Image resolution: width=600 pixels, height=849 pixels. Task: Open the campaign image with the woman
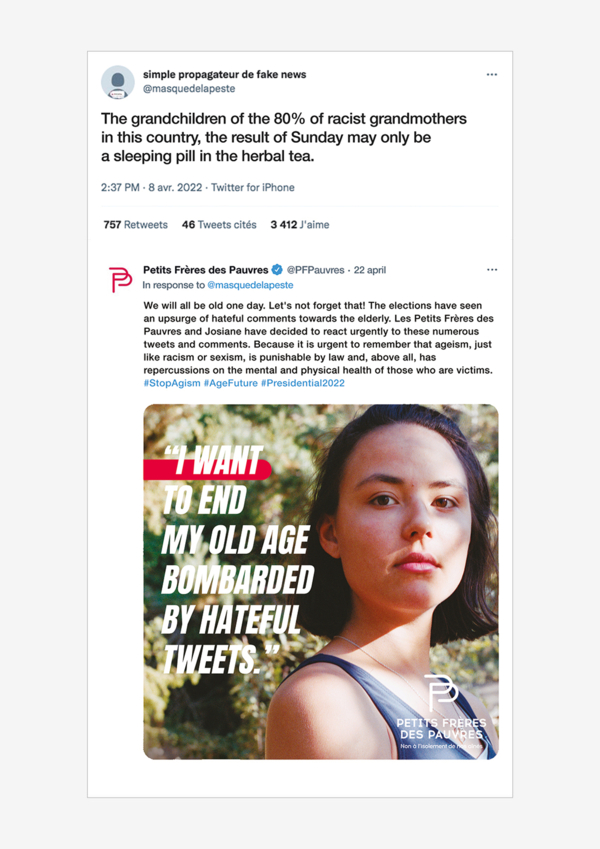tap(321, 582)
